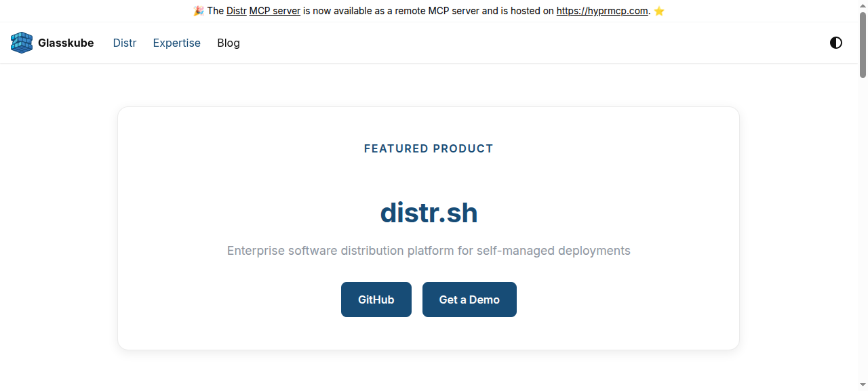
Task: Open the Expertise navigation item
Action: click(177, 43)
